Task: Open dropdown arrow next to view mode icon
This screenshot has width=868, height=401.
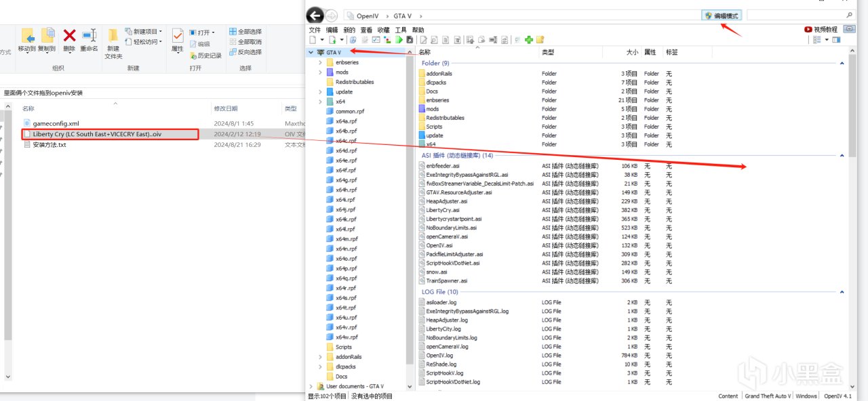Action: 826,40
